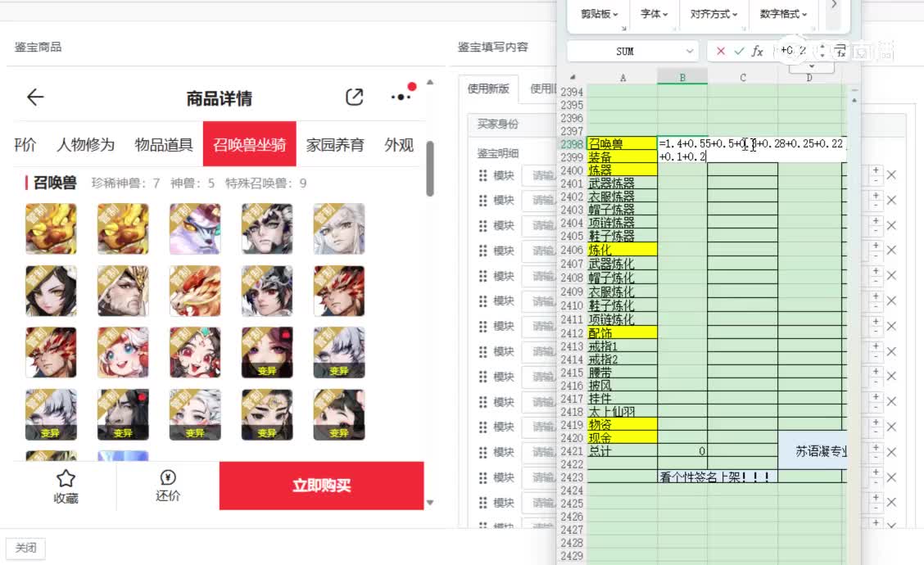Select the purple wolf summon thumbnail
Image resolution: width=924 pixels, height=565 pixels.
tap(195, 228)
